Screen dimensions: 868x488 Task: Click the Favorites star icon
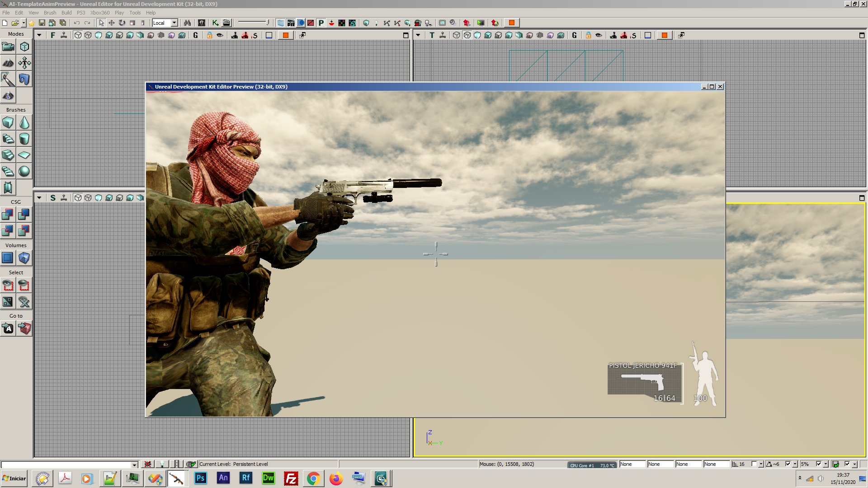31,23
